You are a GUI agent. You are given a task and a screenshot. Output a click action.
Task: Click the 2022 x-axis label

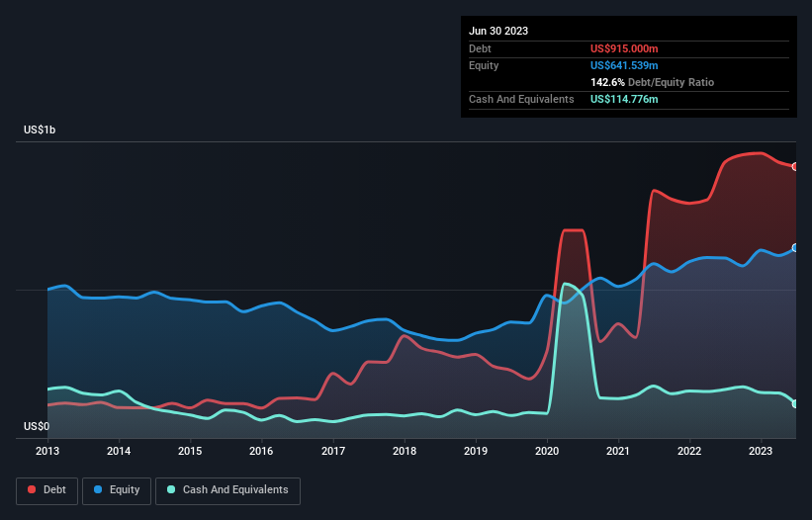coord(689,451)
